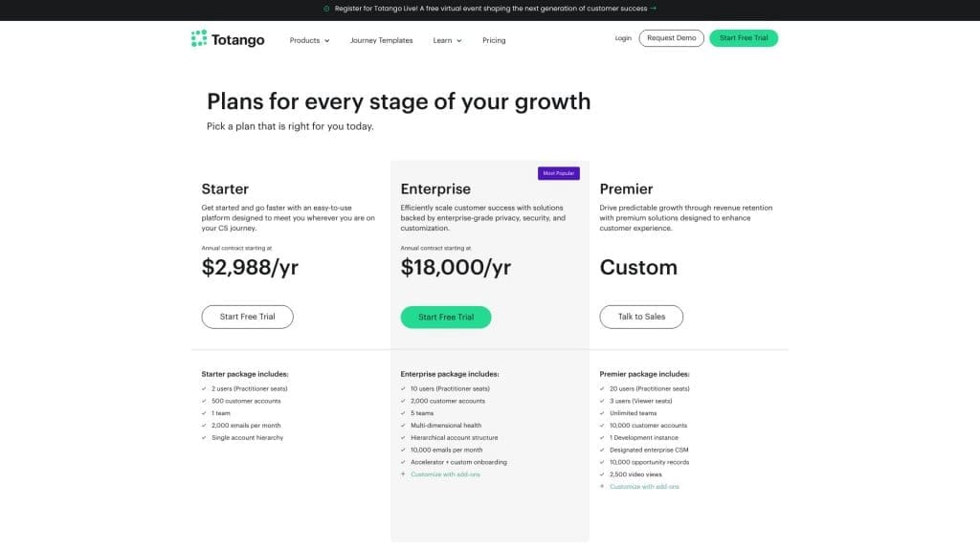
Task: Go to the Pricing page link
Action: pos(494,40)
